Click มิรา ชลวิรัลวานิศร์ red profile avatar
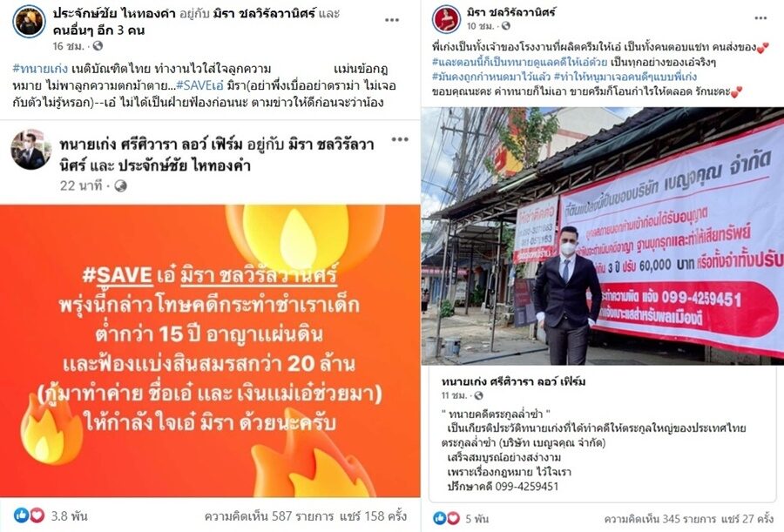Viewport: 784px width, 532px height. coord(446,19)
